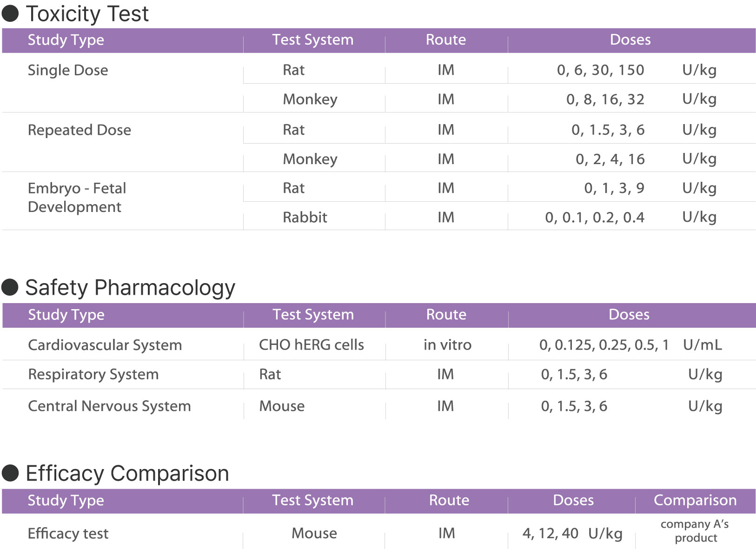Click the CHO hERG cells entry

[x=312, y=345]
